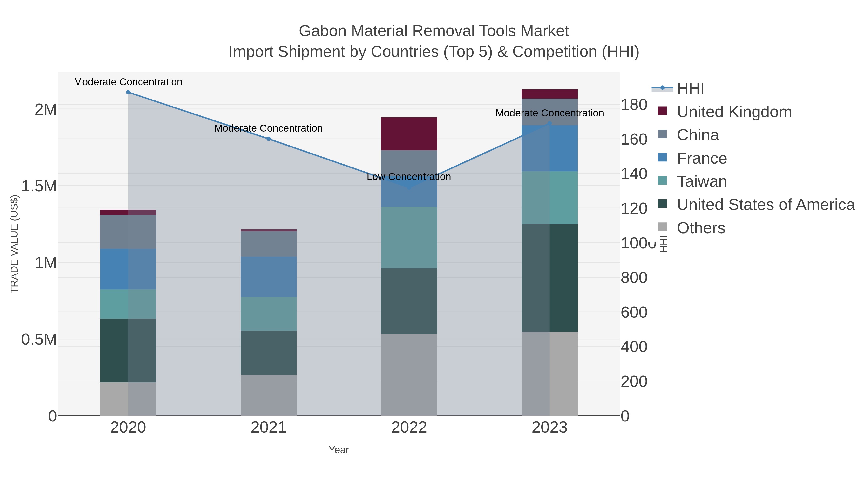Click the 2M left axis tick label
868x488 pixels.
[x=46, y=109]
